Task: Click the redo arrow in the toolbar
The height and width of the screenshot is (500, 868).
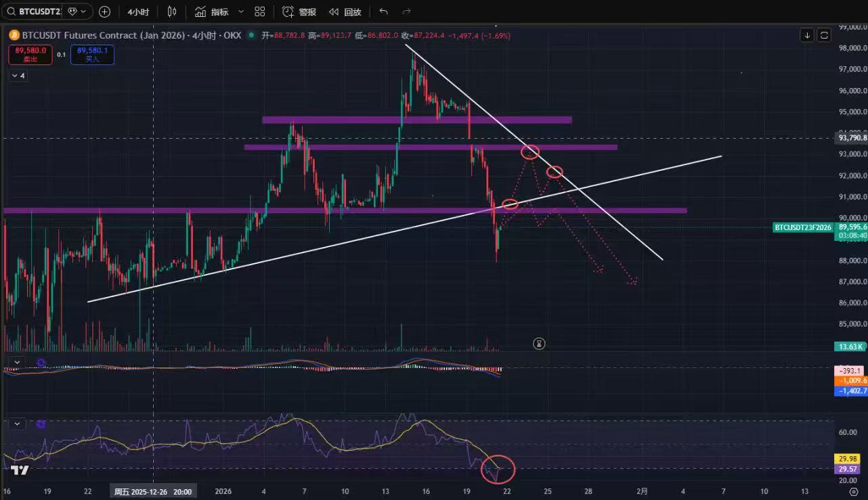Action: (x=406, y=12)
